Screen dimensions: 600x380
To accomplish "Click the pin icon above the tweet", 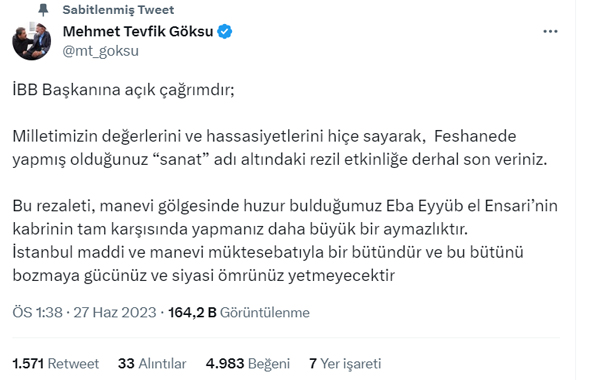I will (43, 10).
